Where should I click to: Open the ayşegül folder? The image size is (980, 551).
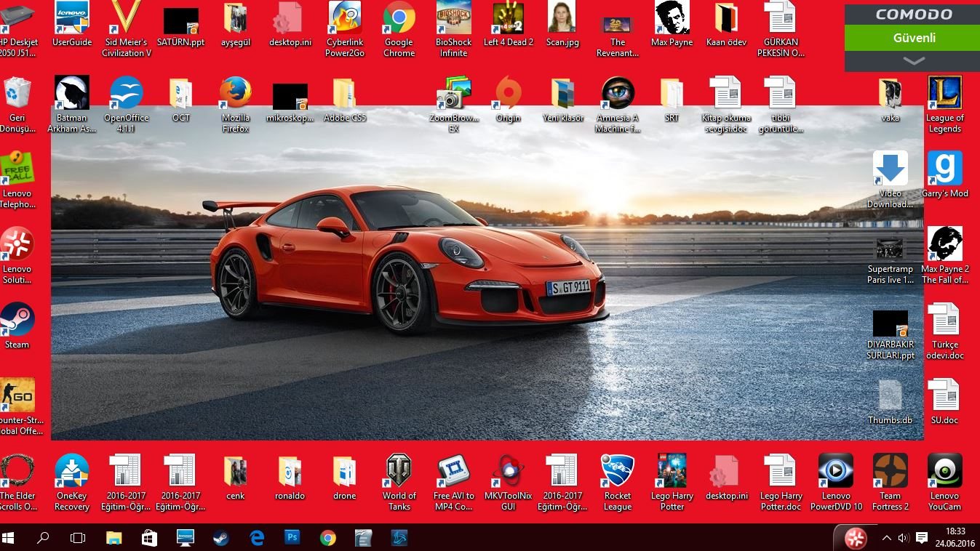[236, 25]
